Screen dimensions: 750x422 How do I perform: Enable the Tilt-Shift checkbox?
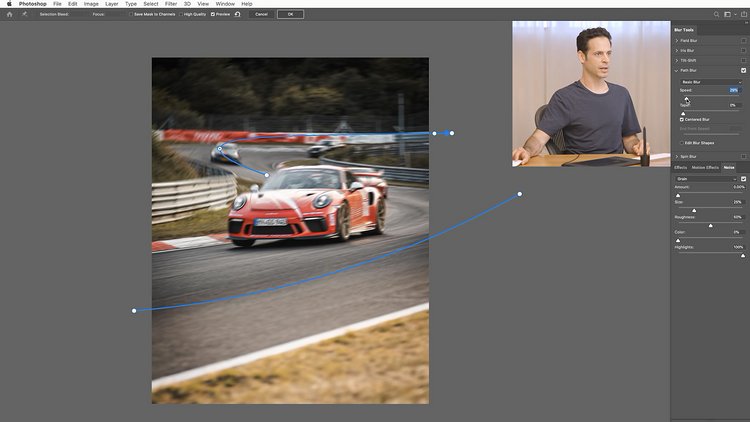743,60
